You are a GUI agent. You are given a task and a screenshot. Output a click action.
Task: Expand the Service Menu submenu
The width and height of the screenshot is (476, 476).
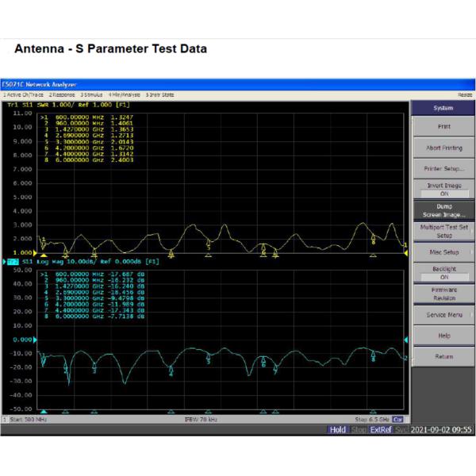pyautogui.click(x=443, y=315)
